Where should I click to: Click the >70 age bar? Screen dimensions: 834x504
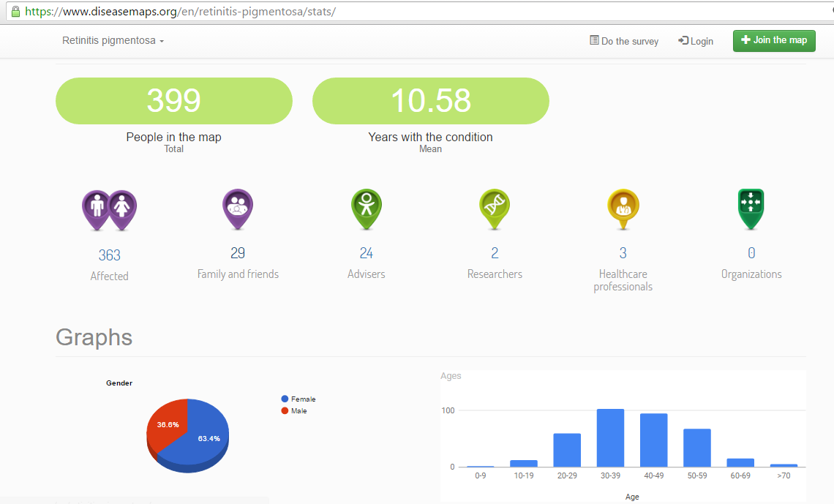pyautogui.click(x=784, y=465)
